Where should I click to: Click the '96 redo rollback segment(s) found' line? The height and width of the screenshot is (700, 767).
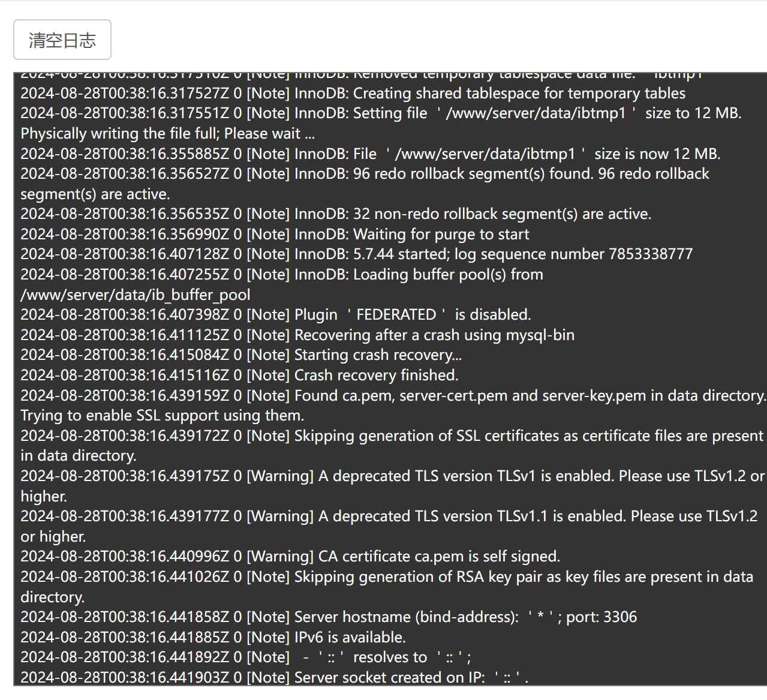tap(365, 174)
